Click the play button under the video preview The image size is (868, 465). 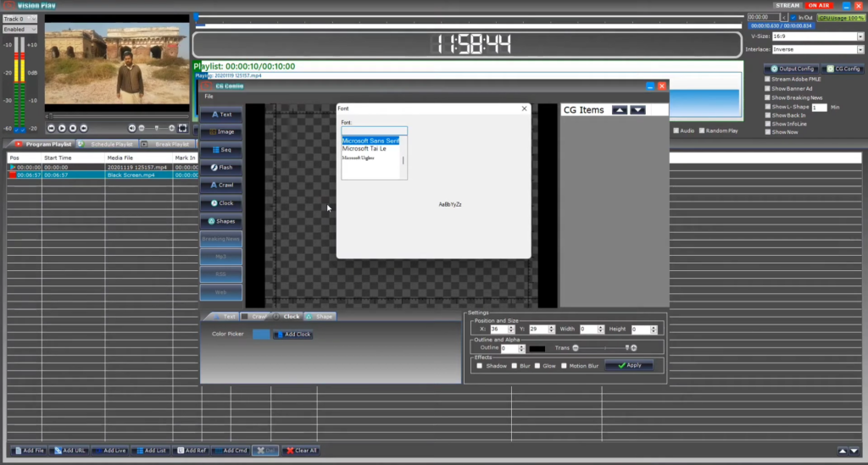coord(62,128)
